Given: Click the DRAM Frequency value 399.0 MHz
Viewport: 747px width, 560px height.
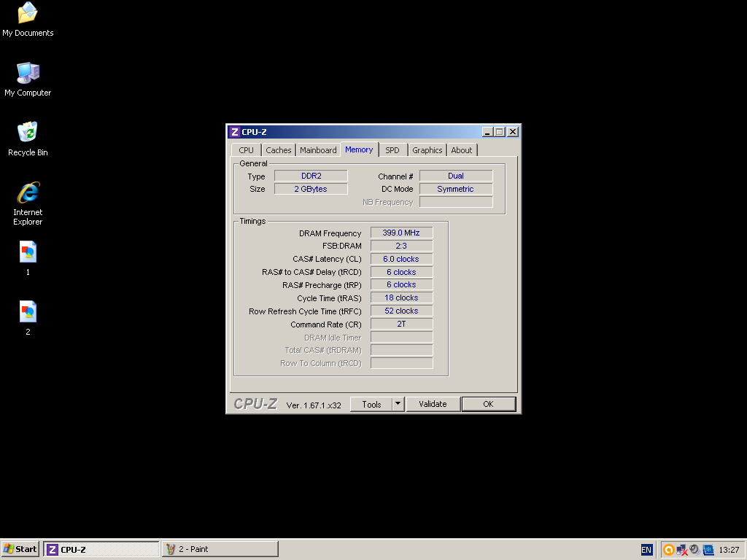Looking at the screenshot, I should click(x=402, y=233).
